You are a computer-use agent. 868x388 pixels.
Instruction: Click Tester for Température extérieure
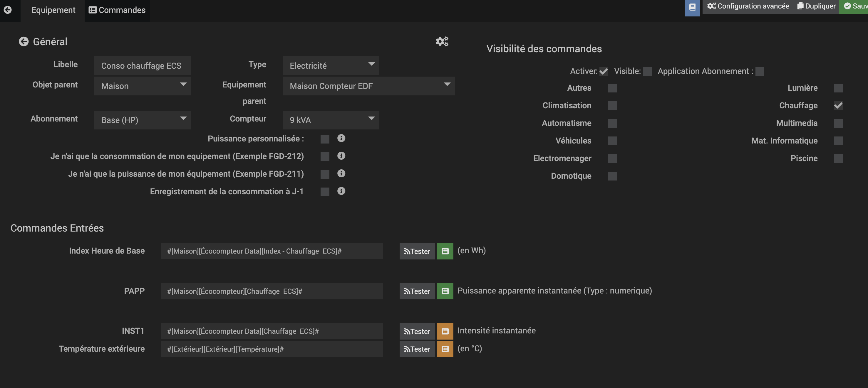417,349
